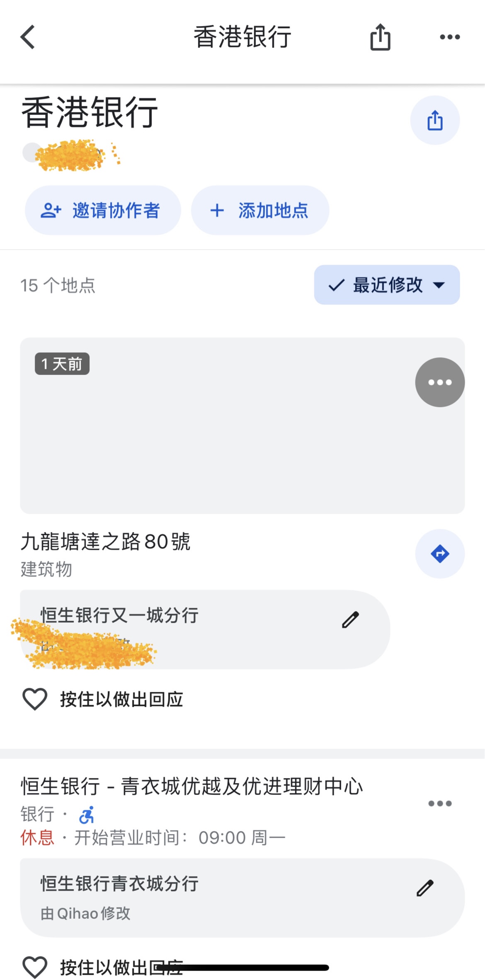This screenshot has height=980, width=485.
Task: Tap the heart under 九龍塘達之路80號
Action: [x=35, y=699]
